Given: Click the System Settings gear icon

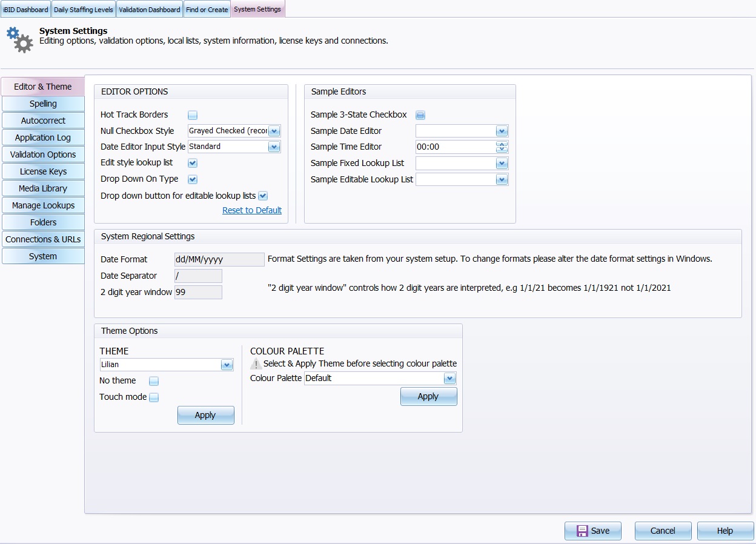Looking at the screenshot, I should tap(19, 39).
